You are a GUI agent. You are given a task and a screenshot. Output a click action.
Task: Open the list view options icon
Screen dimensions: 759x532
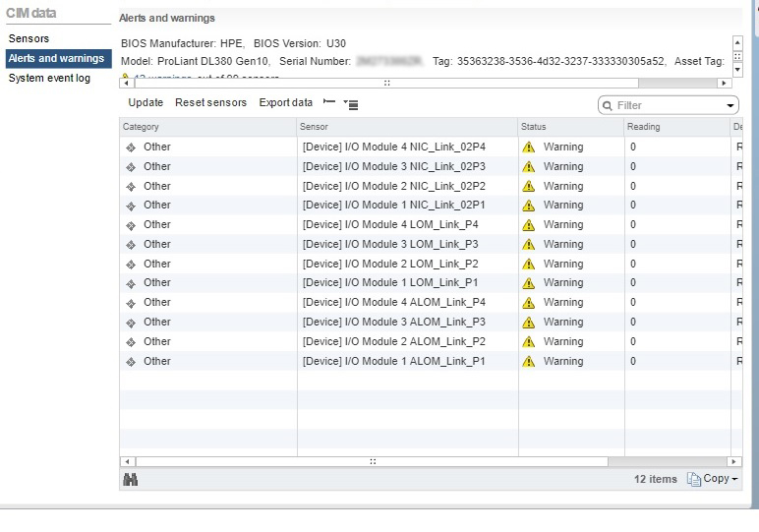point(351,103)
